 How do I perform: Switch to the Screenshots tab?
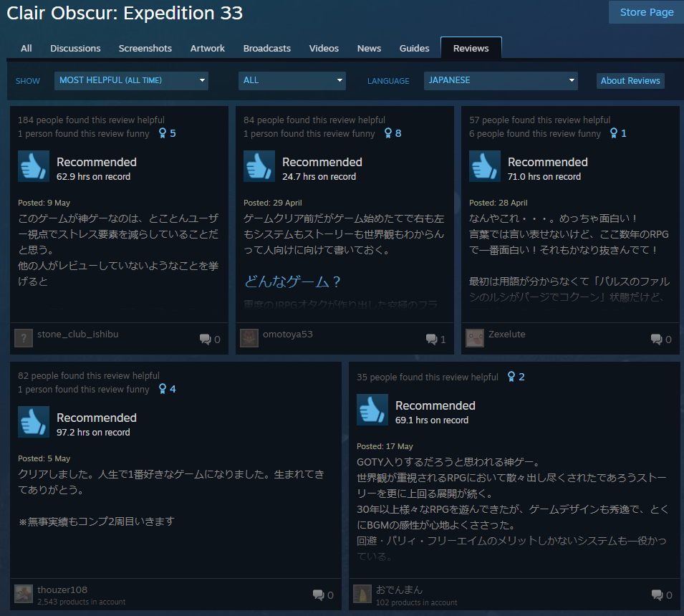(x=145, y=49)
